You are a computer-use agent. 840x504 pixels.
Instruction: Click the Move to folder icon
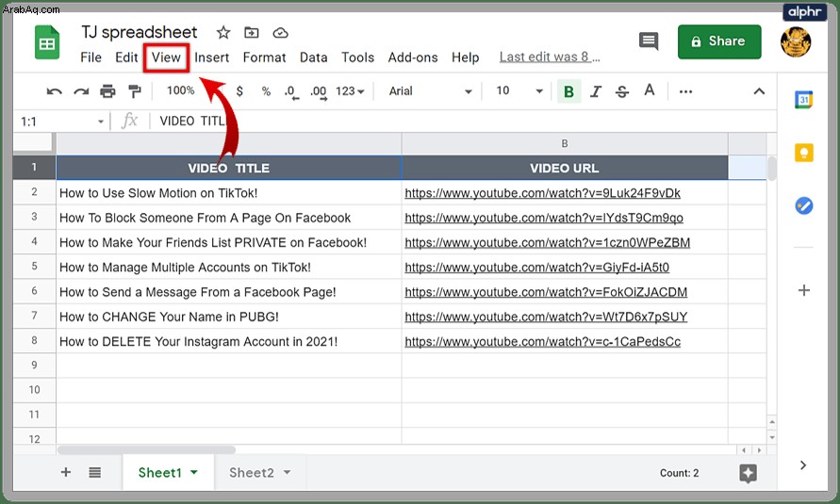click(252, 33)
